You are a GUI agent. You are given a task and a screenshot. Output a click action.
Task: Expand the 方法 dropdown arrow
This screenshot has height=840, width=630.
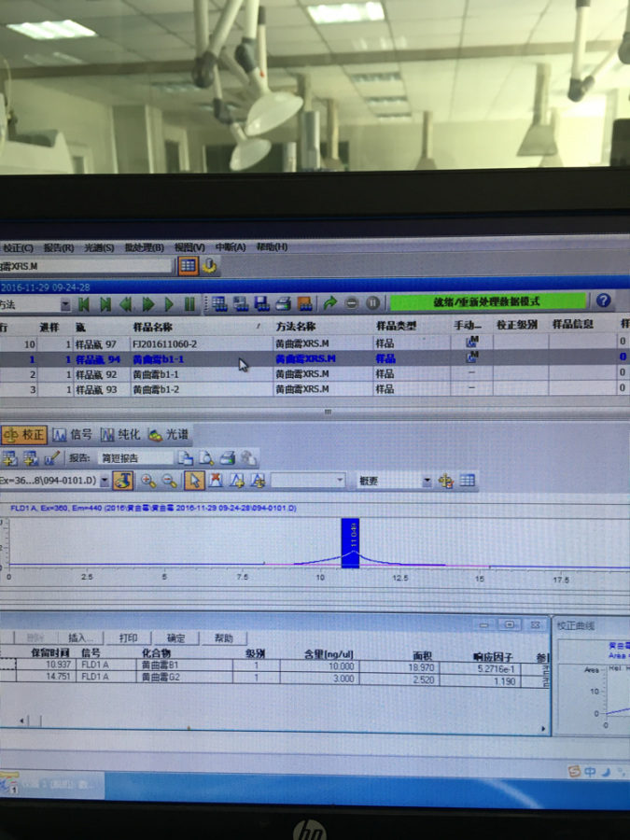64,305
